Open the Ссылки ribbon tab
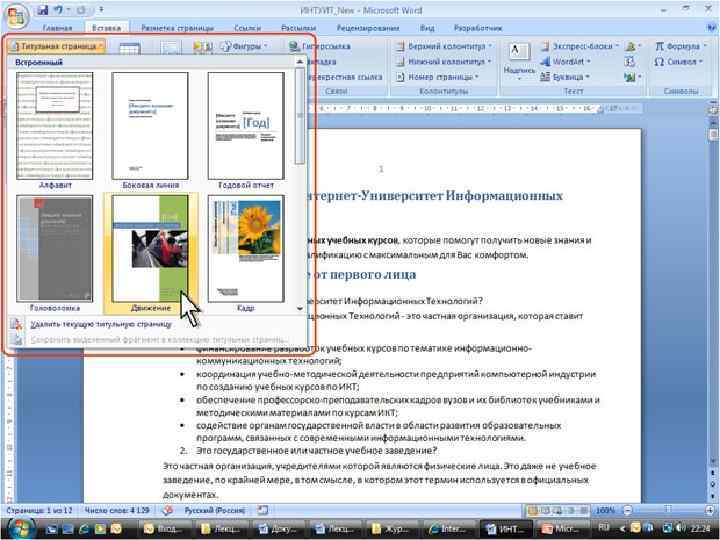 pyautogui.click(x=248, y=28)
